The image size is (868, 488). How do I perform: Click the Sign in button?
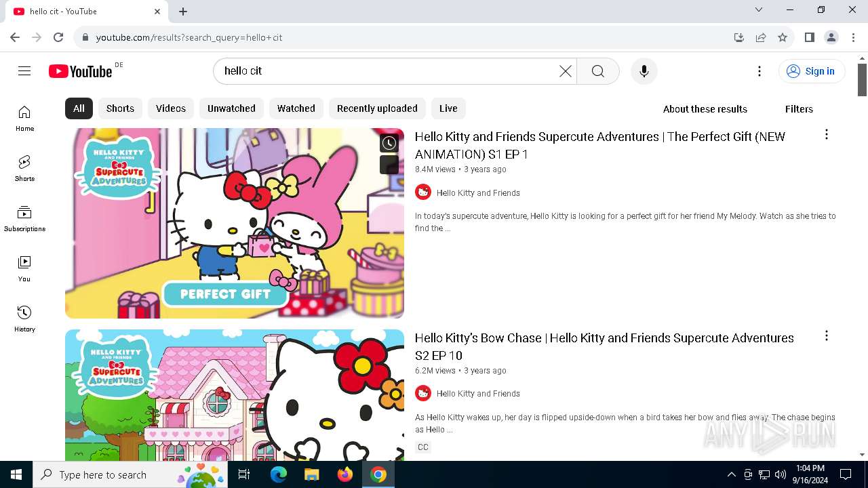812,71
